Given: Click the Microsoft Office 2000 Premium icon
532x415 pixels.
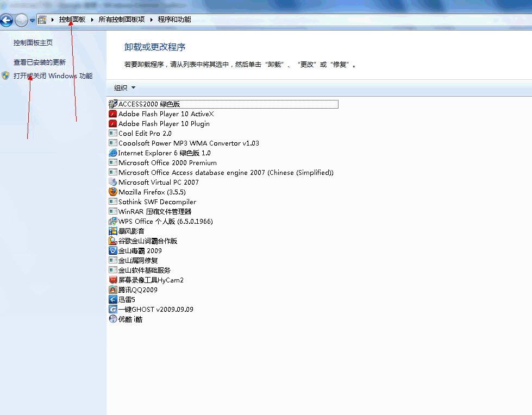Looking at the screenshot, I should tap(113, 163).
